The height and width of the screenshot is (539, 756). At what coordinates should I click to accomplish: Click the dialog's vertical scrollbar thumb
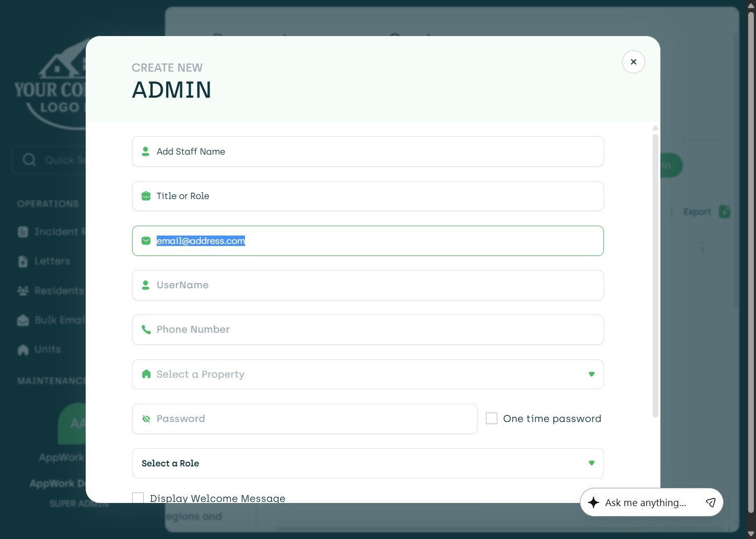point(655,276)
